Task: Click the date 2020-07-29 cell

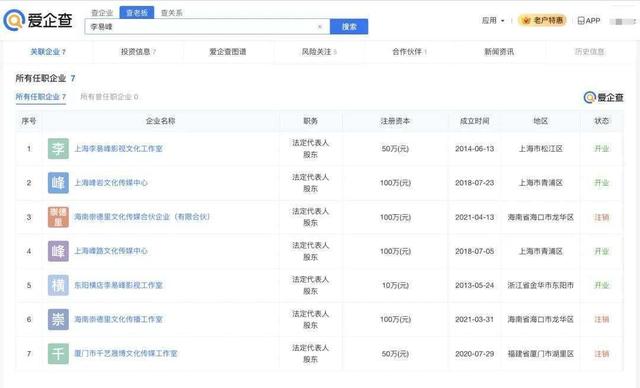Action: pyautogui.click(x=474, y=353)
